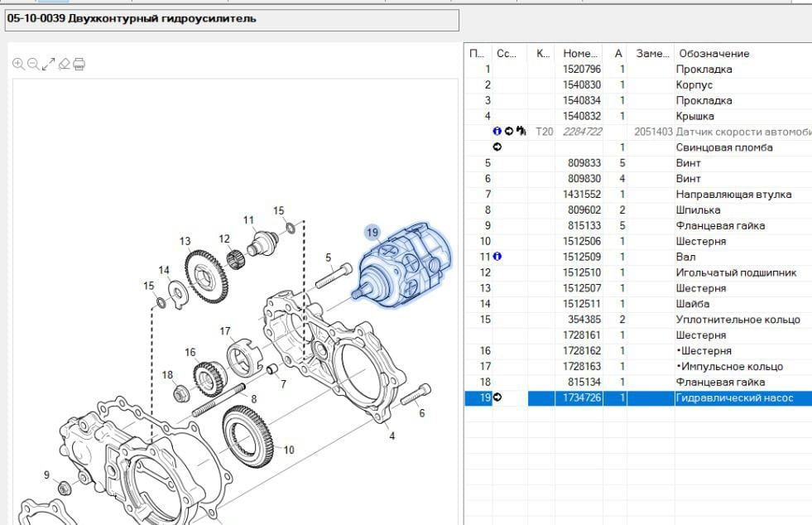Viewport: 812px width, 525px height.
Task: Print the diagram using the printer icon
Action: 79,64
